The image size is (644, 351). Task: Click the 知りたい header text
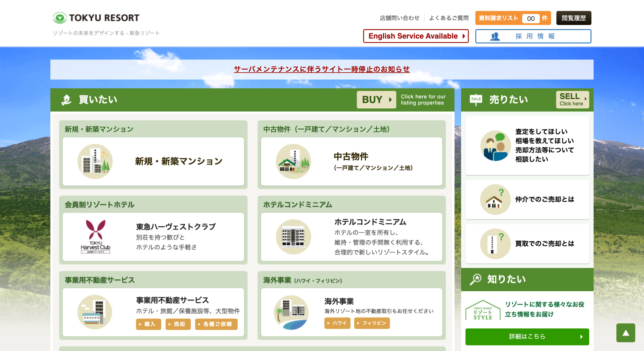click(506, 279)
